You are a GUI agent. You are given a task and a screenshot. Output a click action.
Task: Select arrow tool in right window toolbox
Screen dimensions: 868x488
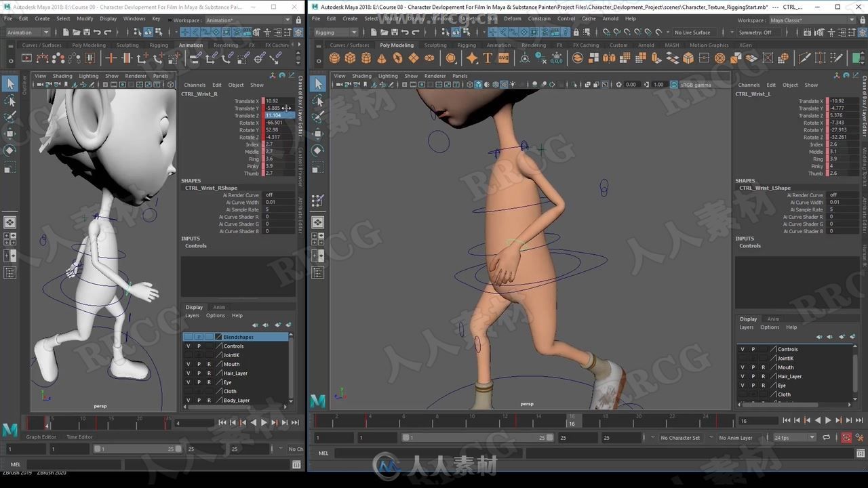[x=318, y=83]
